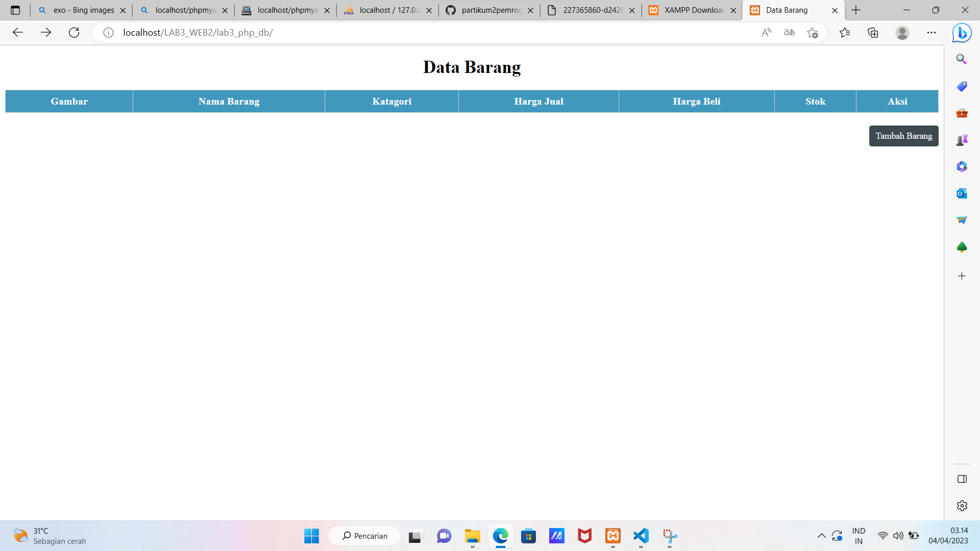This screenshot has width=980, height=551.
Task: Open the Shopping tag icon in sidebar
Action: 962,86
